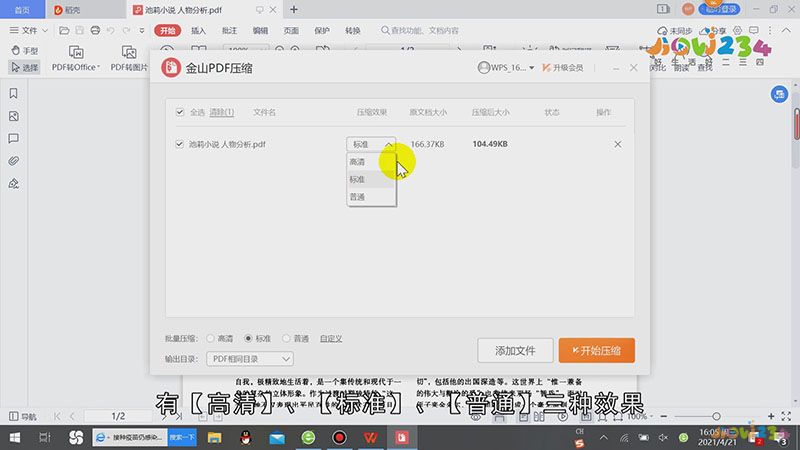Click the 添加文件 button

pos(515,351)
